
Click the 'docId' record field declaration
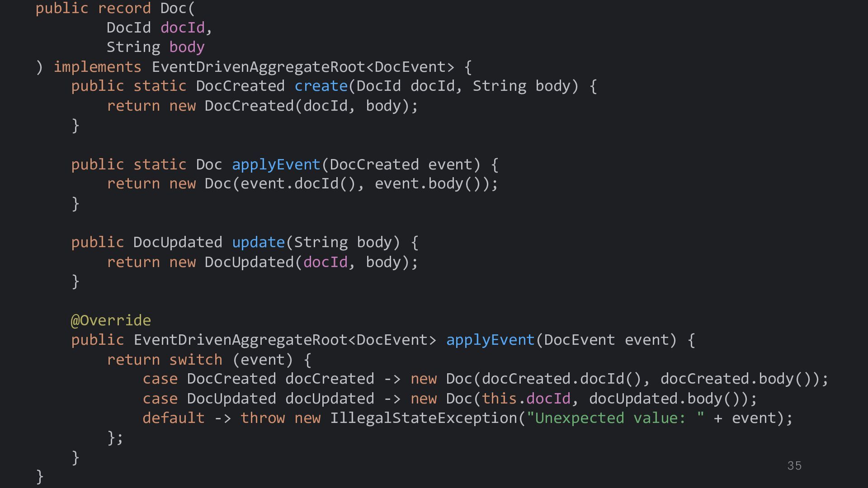pos(182,28)
